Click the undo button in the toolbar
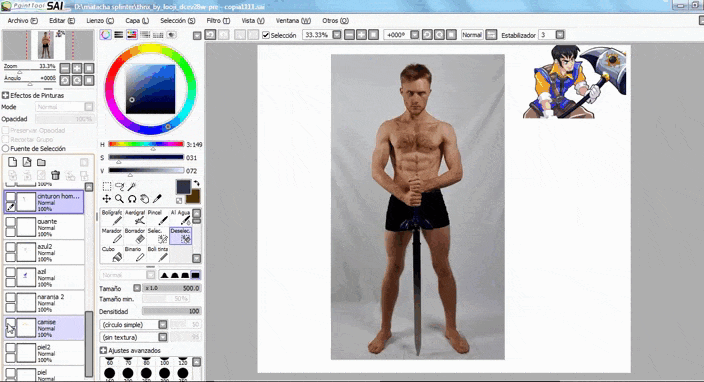The width and height of the screenshot is (704, 382). pyautogui.click(x=210, y=35)
